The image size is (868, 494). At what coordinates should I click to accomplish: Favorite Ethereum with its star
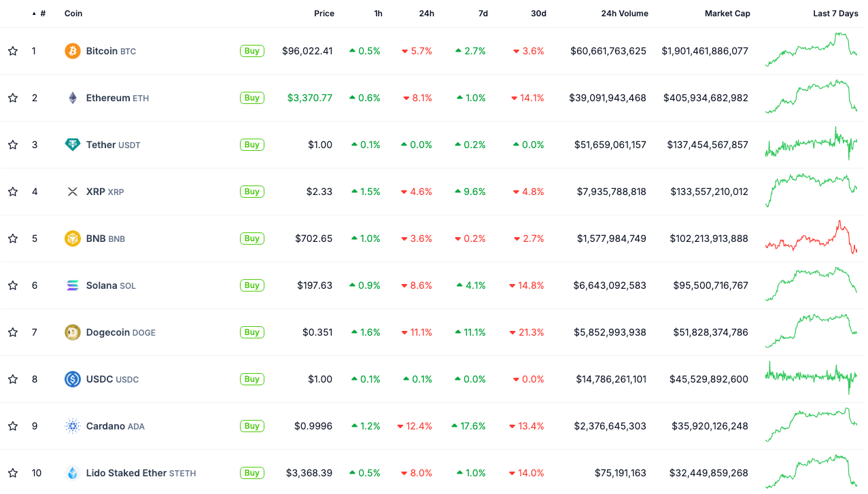click(13, 98)
